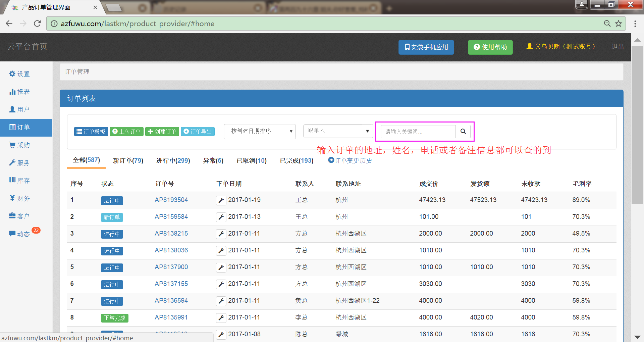Click the browser address bar URL
This screenshot has height=342, width=644.
click(138, 23)
